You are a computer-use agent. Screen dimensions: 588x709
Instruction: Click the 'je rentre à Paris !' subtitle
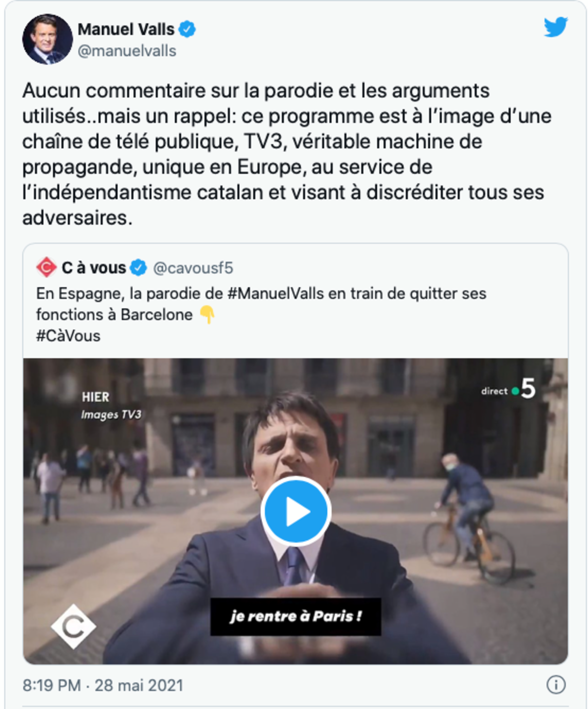point(296,616)
